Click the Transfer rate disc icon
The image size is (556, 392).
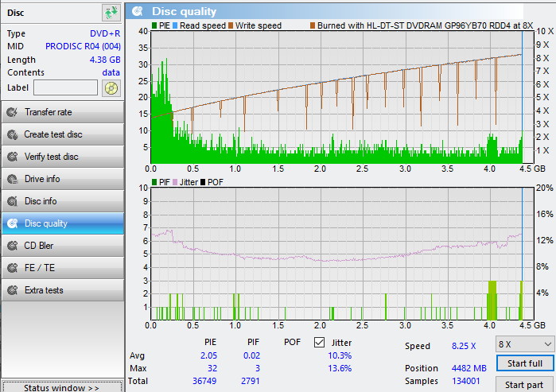(12, 112)
